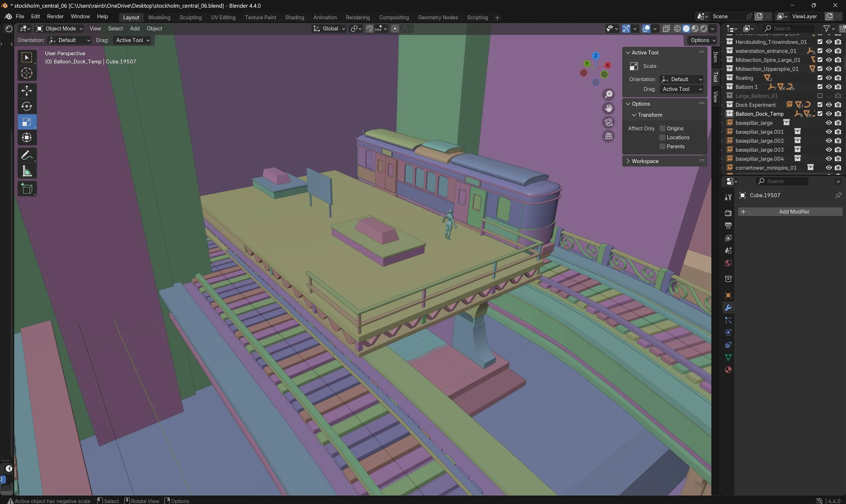This screenshot has height=504, width=846.
Task: Toggle X-Ray mode in the viewport header
Action: [666, 28]
